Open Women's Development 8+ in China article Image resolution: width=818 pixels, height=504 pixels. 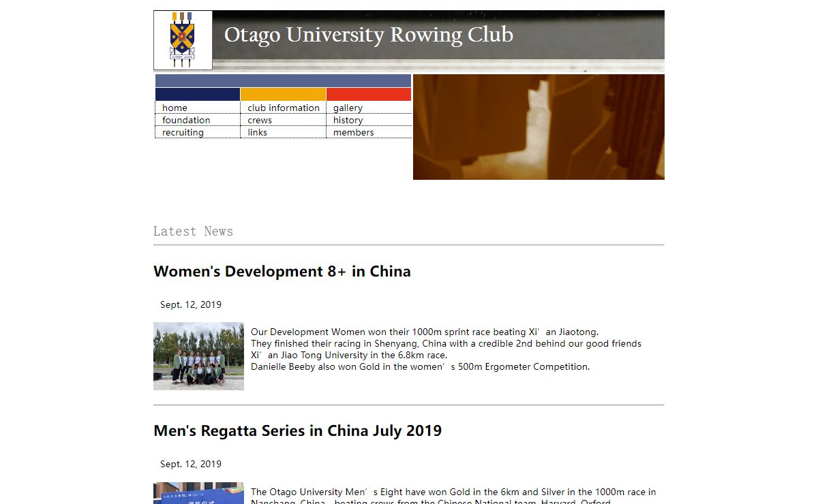[x=282, y=271]
